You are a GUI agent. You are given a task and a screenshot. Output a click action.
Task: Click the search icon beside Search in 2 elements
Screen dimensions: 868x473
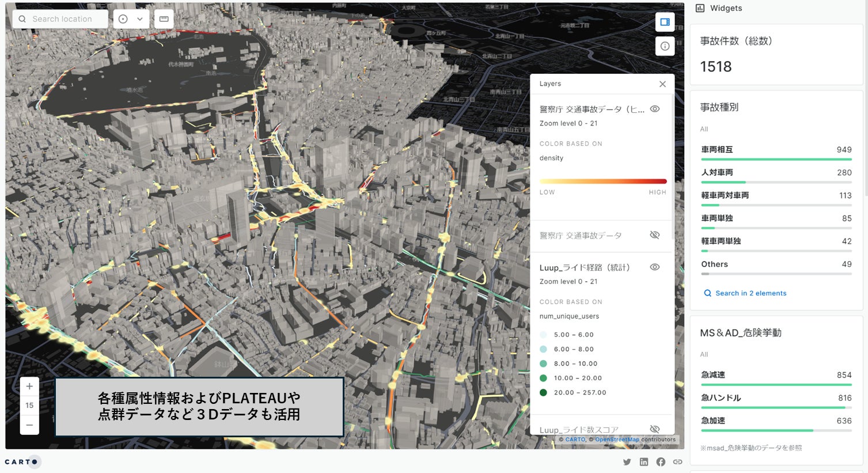[708, 293]
